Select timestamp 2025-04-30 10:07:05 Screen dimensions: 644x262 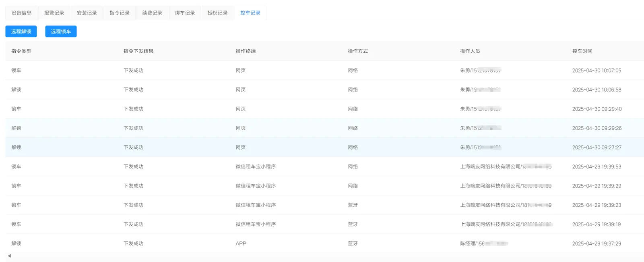[x=597, y=71]
